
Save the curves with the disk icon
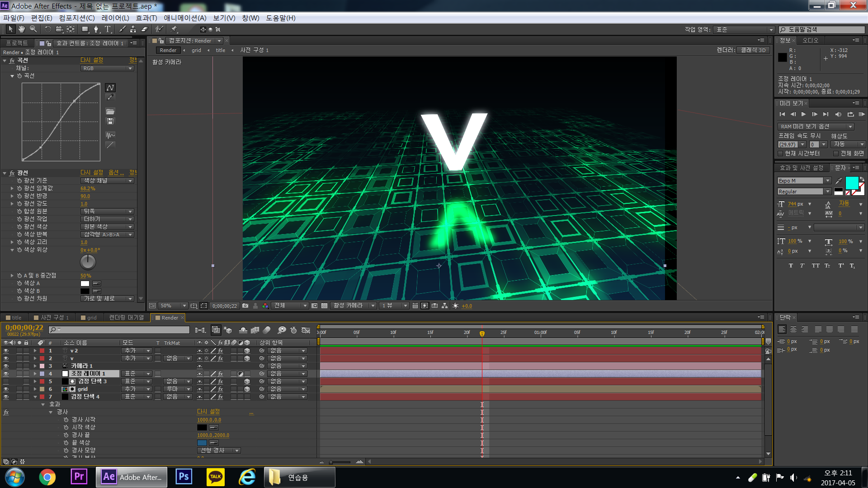(110, 121)
